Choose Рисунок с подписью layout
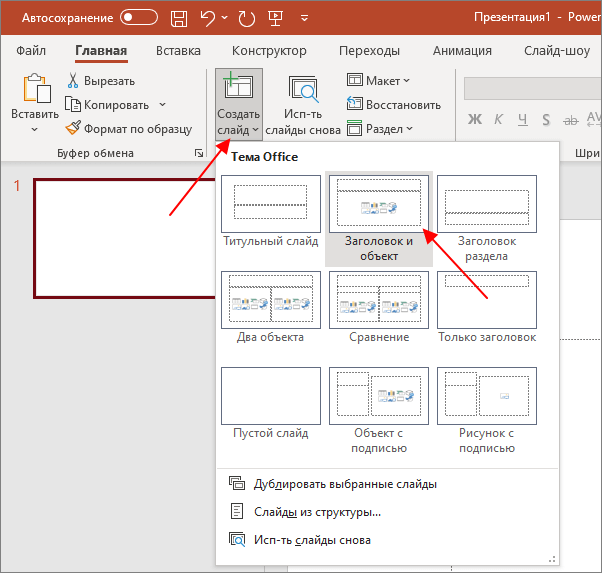 (x=487, y=411)
